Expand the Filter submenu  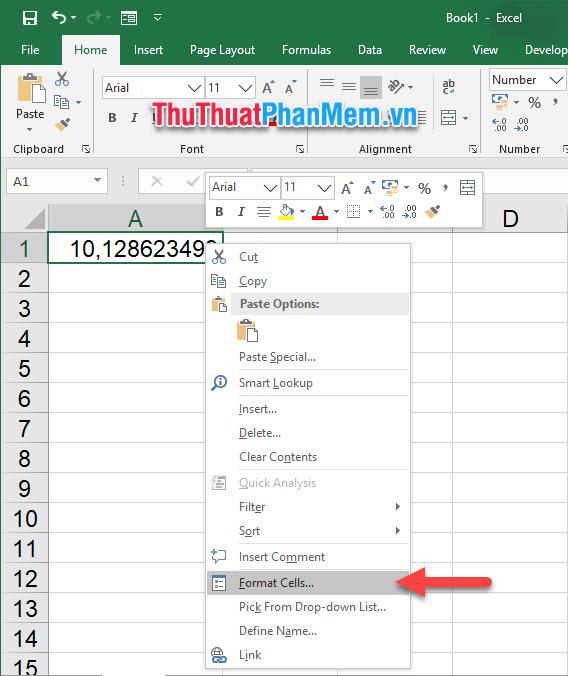tap(308, 507)
